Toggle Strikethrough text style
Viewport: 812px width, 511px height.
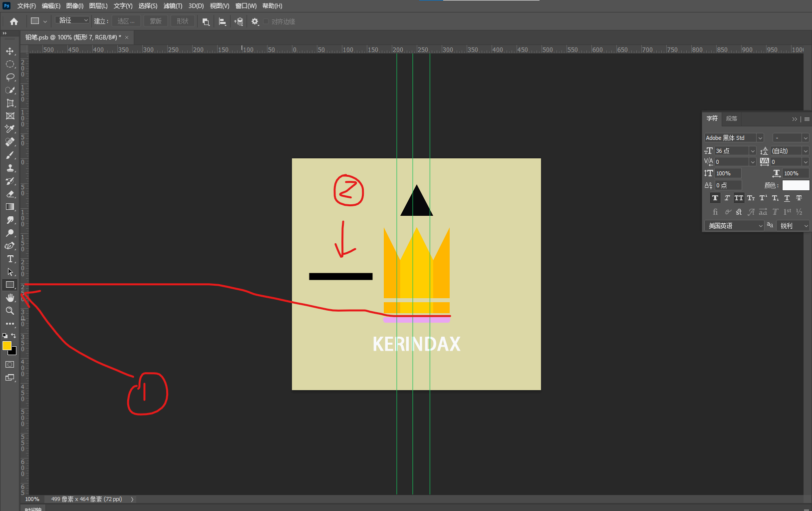(799, 198)
